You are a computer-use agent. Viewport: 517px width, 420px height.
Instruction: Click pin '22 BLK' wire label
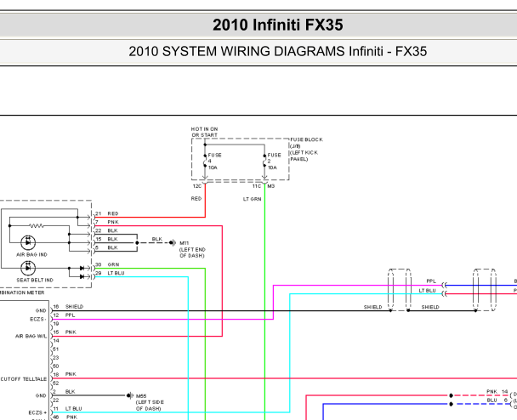coord(106,230)
